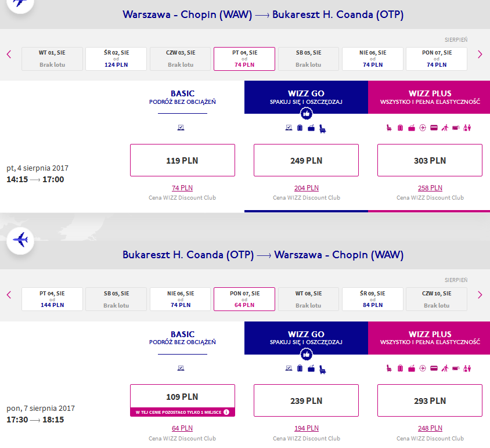Click the outbound WIZZ GO Spakuj się i oszczędzaj header
The image size is (490, 448).
pyautogui.click(x=307, y=97)
